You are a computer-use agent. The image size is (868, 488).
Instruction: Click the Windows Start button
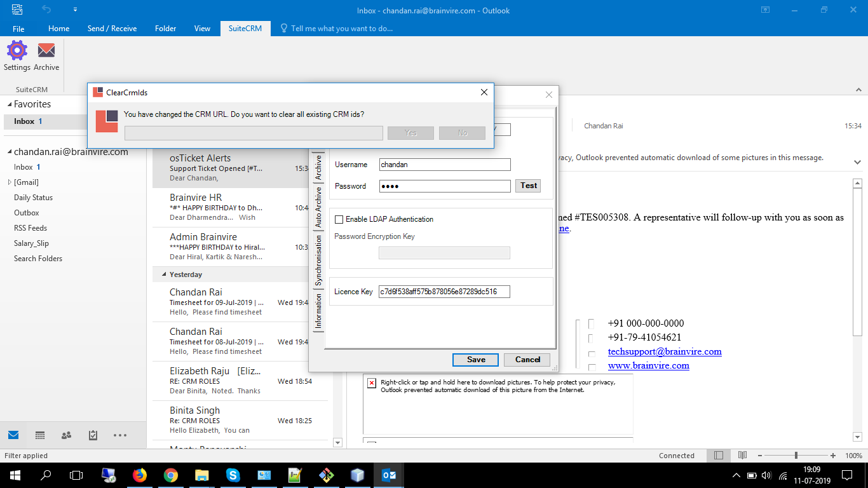(15, 475)
